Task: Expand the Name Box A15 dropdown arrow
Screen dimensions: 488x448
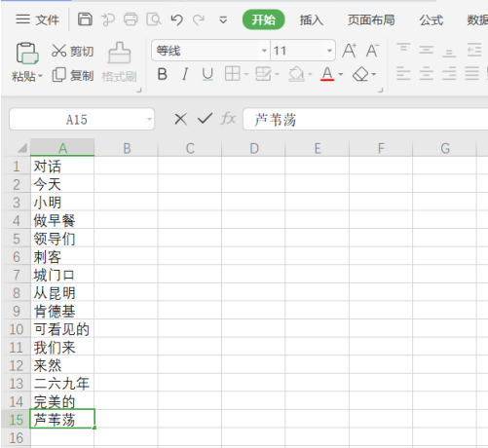Action: [149, 119]
